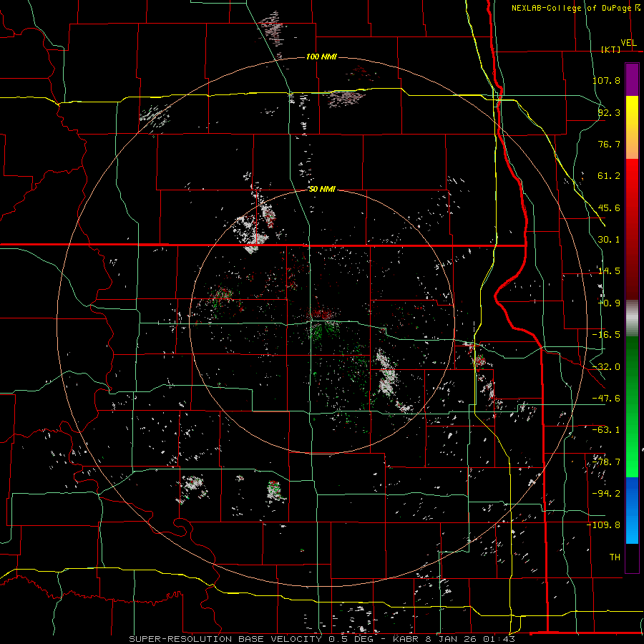Click the dark TH segment at scale bottom
The image size is (644, 644).
coord(632,557)
